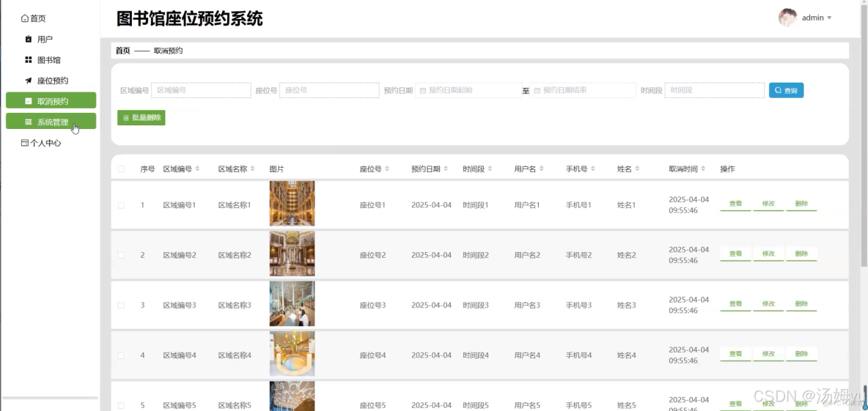Open the library photo in row 2
The height and width of the screenshot is (411, 868).
[x=293, y=254]
